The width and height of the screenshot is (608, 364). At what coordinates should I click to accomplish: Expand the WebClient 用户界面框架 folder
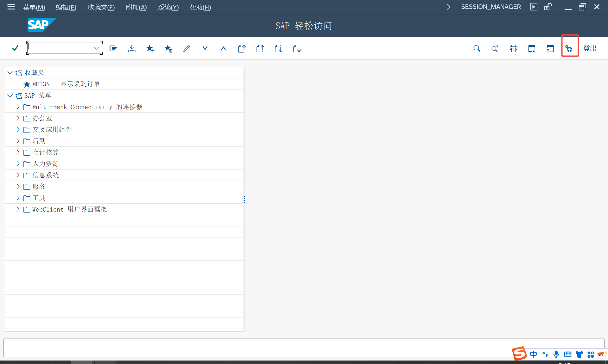click(x=18, y=209)
